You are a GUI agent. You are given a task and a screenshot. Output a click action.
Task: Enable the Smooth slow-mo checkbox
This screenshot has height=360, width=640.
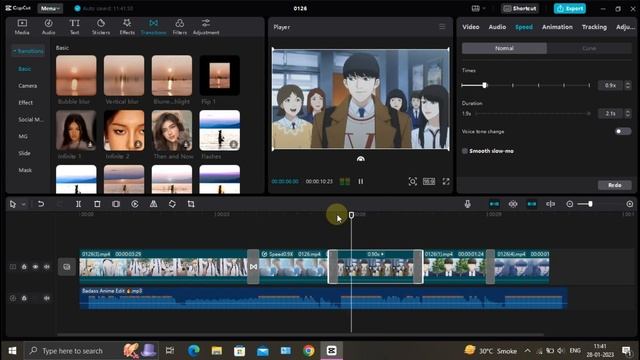(465, 151)
